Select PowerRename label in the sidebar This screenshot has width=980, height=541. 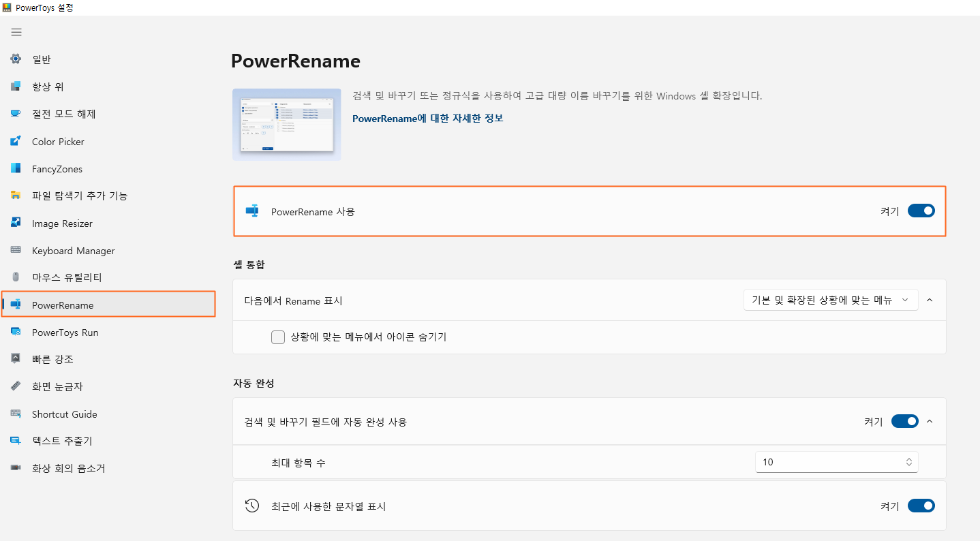63,305
